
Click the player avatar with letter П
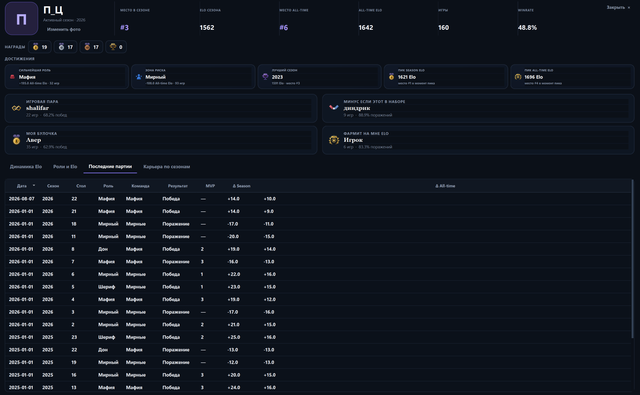click(x=21, y=19)
